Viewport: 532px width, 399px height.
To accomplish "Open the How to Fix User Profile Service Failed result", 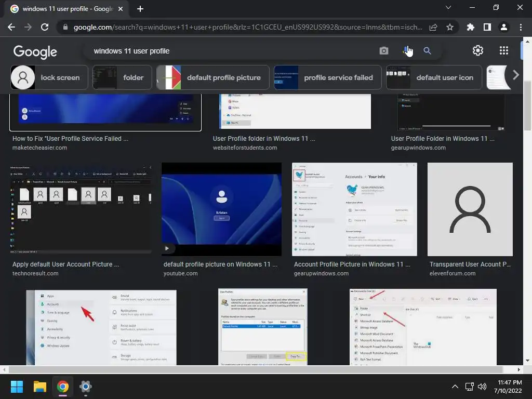I will pyautogui.click(x=70, y=138).
